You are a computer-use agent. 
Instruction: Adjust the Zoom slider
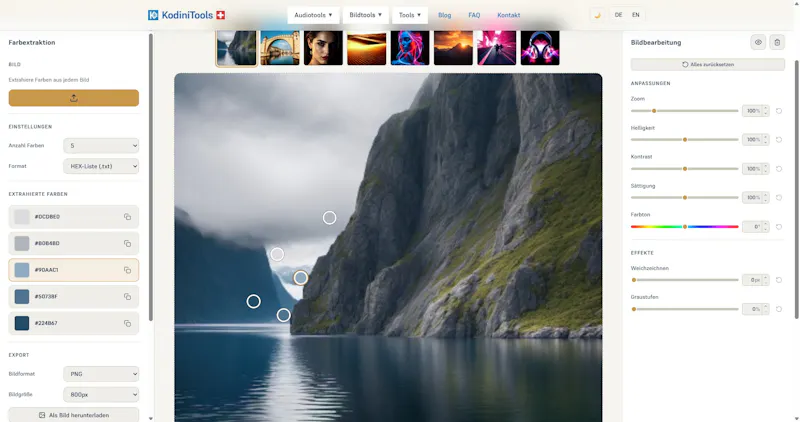coord(685,111)
